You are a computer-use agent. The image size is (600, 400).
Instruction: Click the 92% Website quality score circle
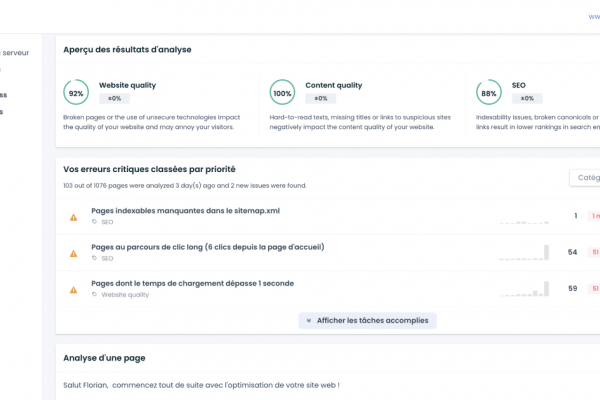click(x=76, y=92)
